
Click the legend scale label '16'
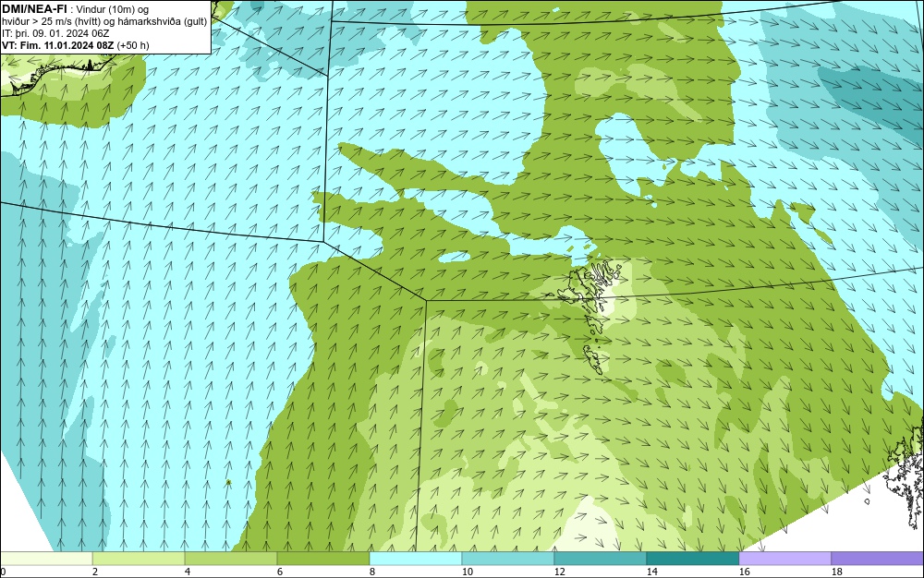tap(744, 572)
